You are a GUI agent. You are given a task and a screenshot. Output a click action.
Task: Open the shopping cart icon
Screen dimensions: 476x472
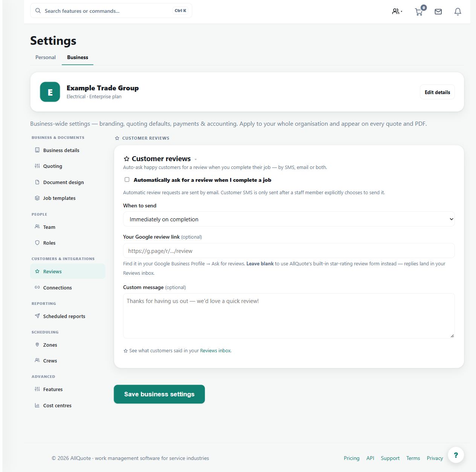point(419,11)
